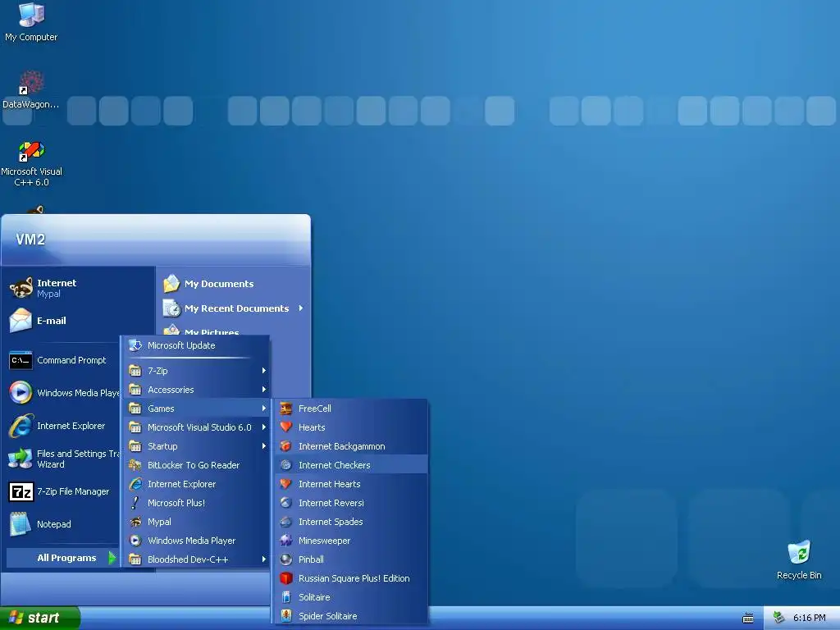Click the Hearts game icon

point(286,427)
